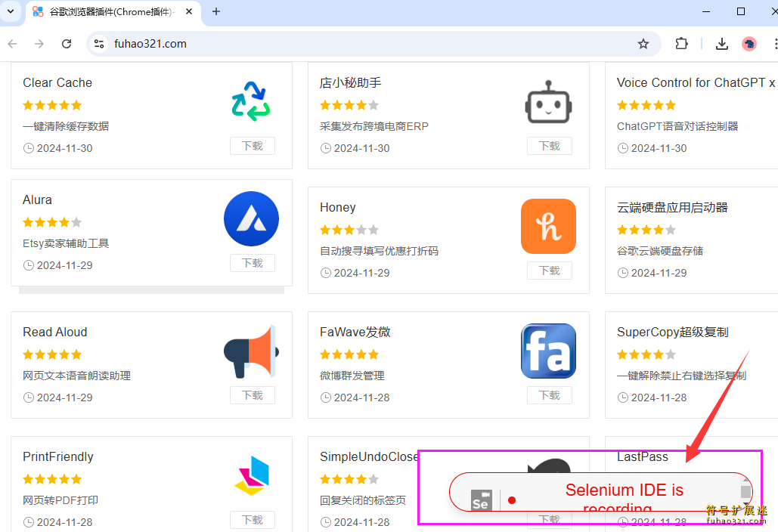The image size is (778, 532).
Task: Download the FaWave发微 extension
Action: 549,395
